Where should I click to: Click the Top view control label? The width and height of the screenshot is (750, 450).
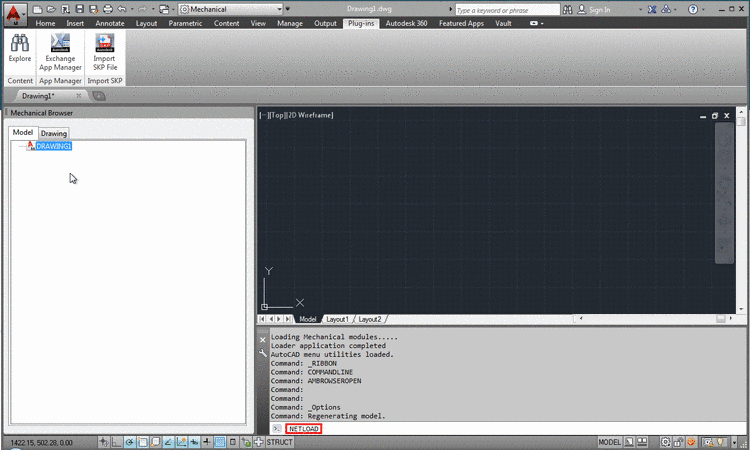tap(277, 115)
